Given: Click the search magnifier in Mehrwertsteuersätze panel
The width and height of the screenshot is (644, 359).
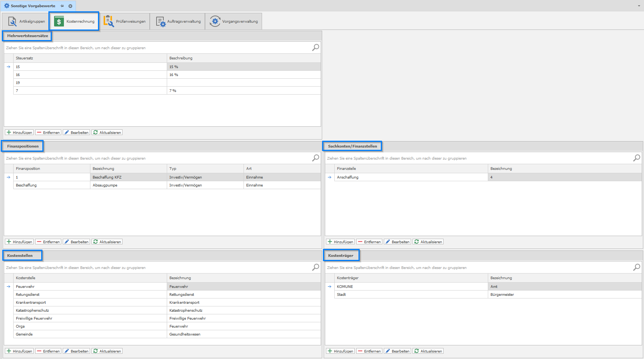Looking at the screenshot, I should coord(315,47).
